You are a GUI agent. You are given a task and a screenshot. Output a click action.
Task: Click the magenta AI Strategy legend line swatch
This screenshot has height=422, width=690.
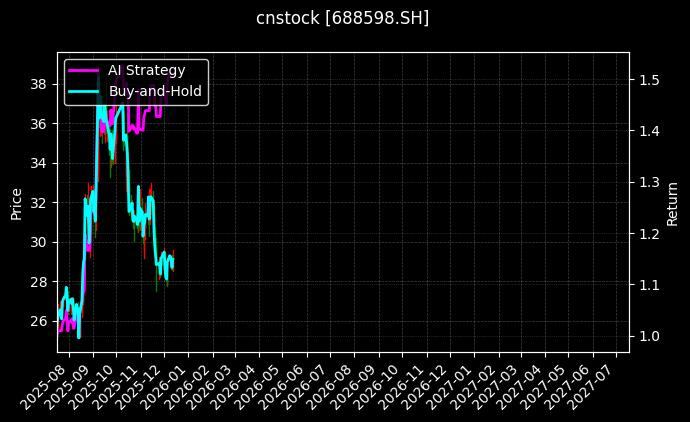coord(83,70)
